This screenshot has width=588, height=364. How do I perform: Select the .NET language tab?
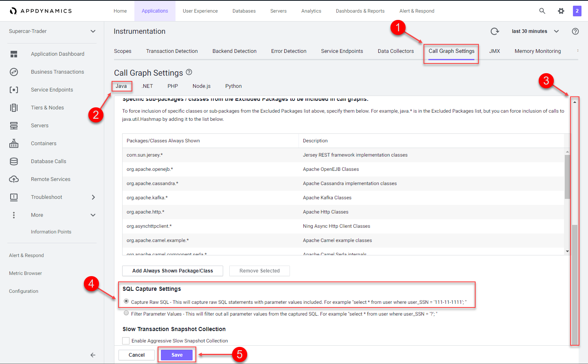point(147,86)
